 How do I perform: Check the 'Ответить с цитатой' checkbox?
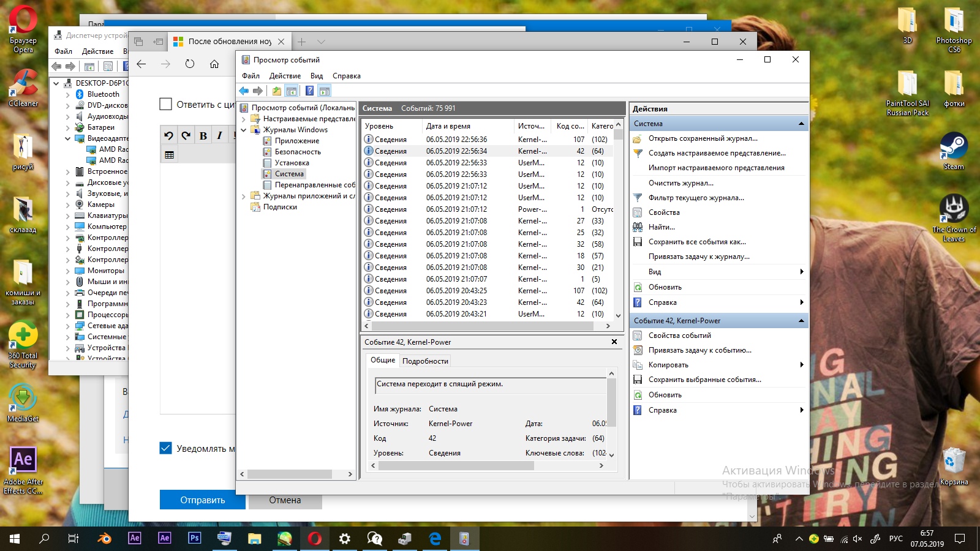[165, 104]
